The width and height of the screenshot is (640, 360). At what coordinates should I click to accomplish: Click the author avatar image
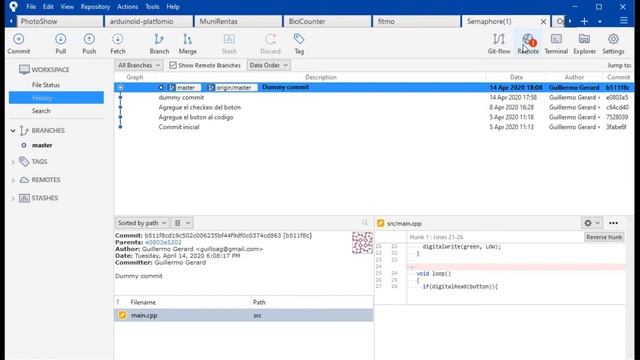coord(362,243)
